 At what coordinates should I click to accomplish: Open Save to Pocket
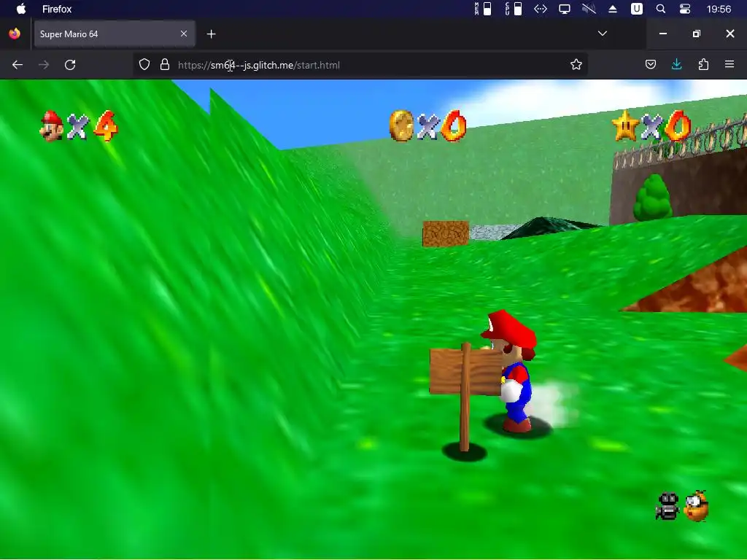pos(651,64)
